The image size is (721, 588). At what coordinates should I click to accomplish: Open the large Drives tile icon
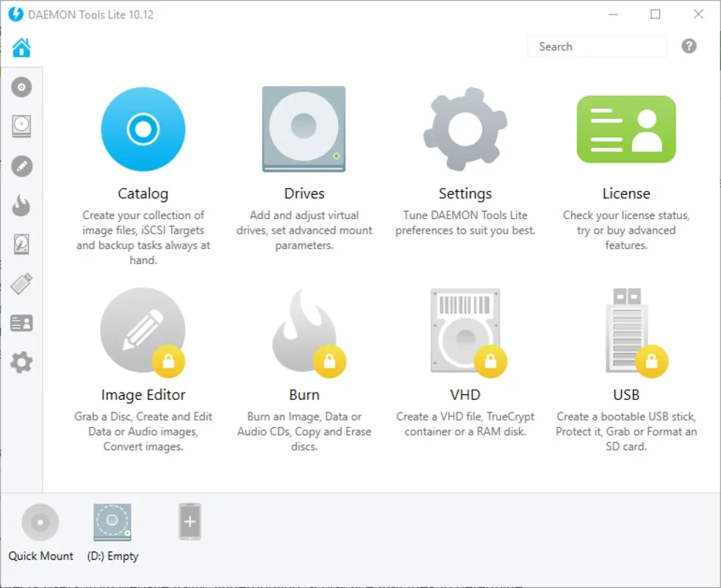coord(304,129)
